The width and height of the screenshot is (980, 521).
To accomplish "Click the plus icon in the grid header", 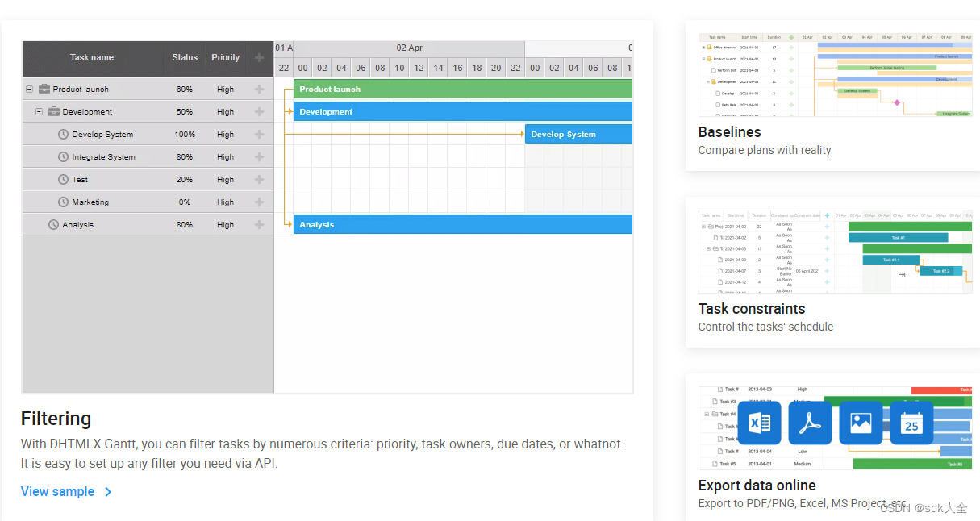I will (x=258, y=58).
